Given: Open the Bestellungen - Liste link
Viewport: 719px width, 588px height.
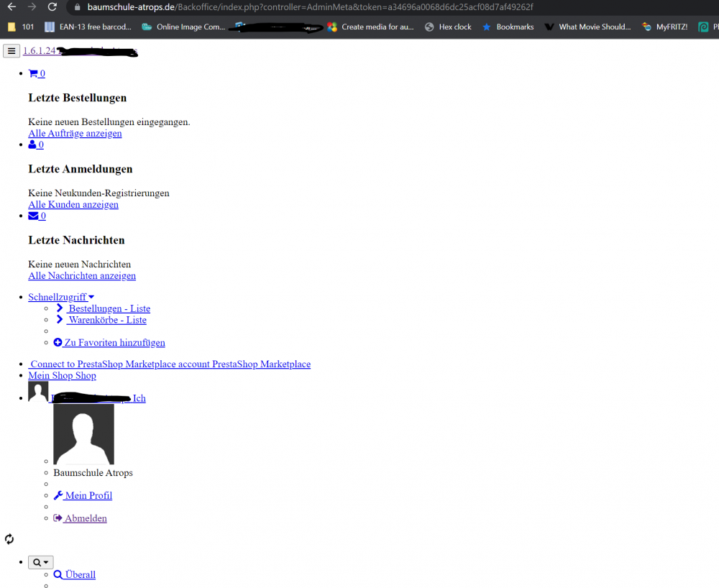Looking at the screenshot, I should click(110, 308).
